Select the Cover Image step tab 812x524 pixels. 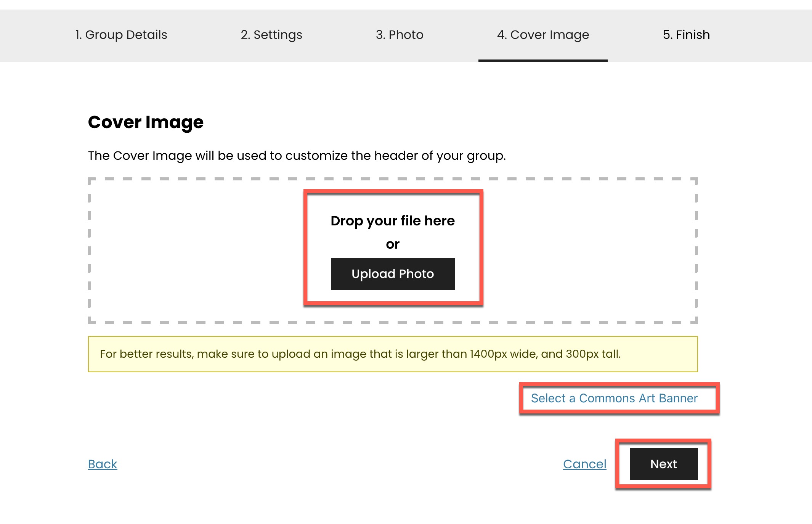point(542,35)
